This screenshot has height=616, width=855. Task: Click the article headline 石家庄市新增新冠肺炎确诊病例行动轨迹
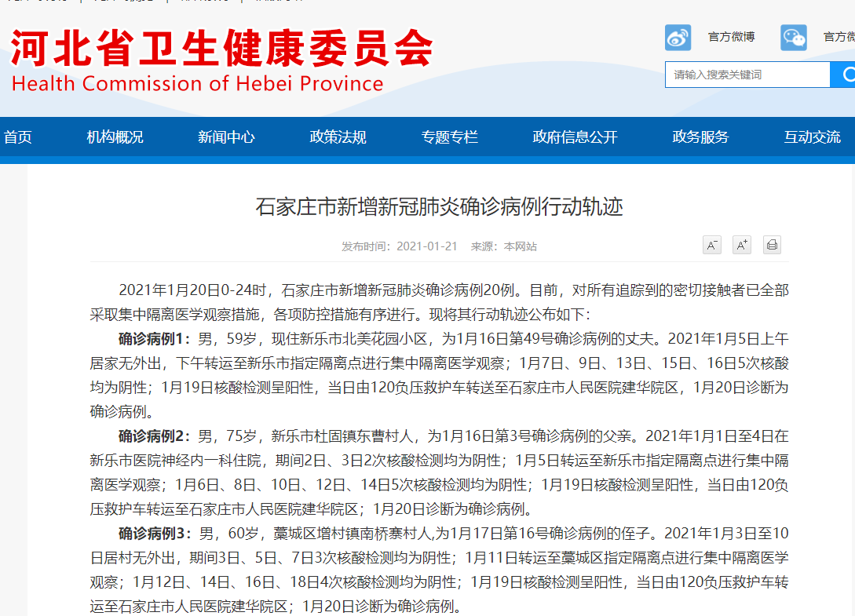pyautogui.click(x=440, y=207)
